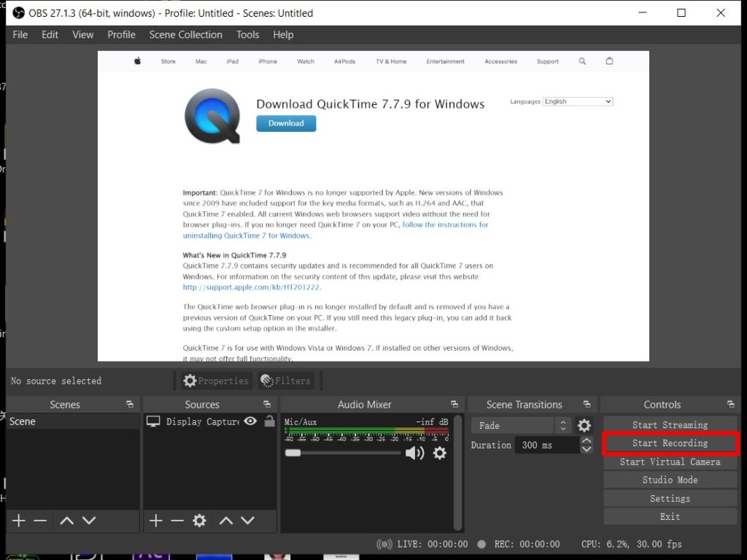
Task: Click the QuickTime logo in the preview
Action: coord(212,116)
